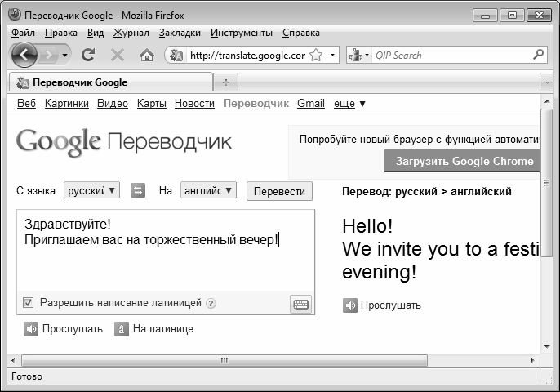Play audio of Russian source text
The image size is (560, 392).
pos(63,329)
